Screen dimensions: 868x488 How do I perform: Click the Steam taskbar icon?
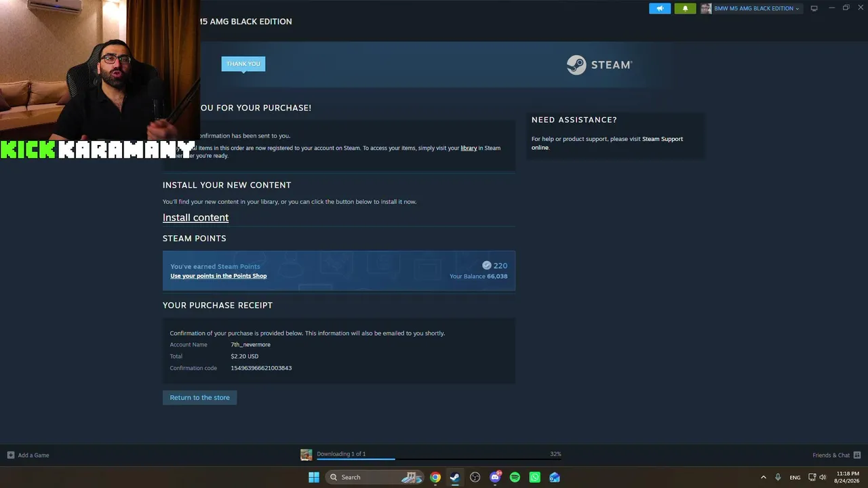pos(455,477)
